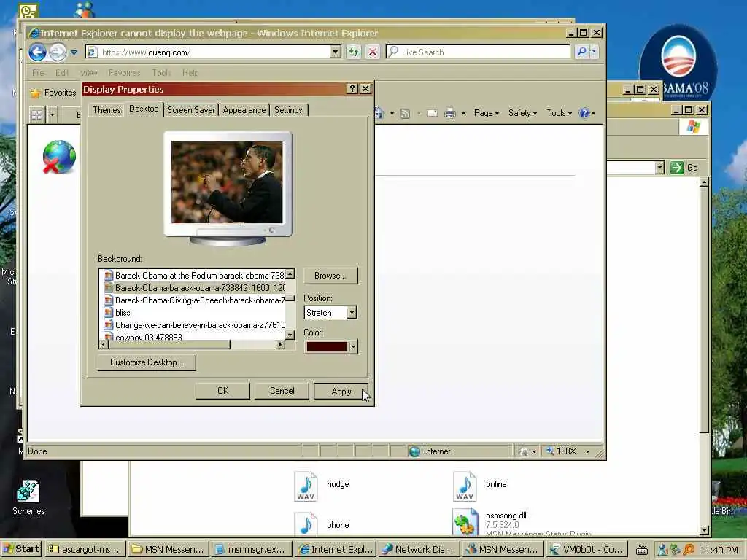Select the online WAV file icon

465,486
